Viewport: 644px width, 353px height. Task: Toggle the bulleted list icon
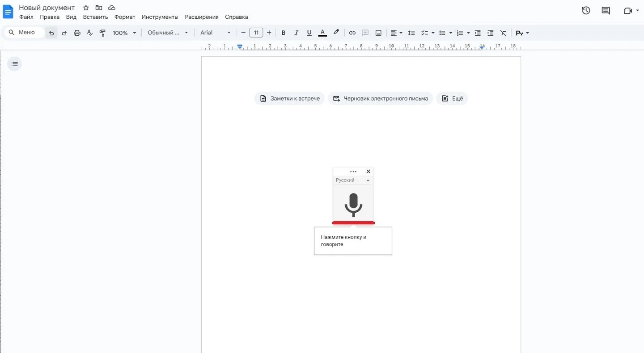(x=442, y=33)
